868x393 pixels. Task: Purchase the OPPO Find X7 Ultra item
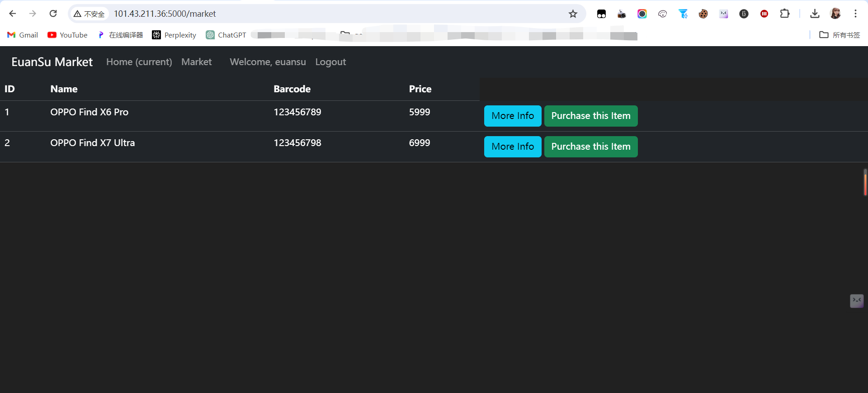591,147
